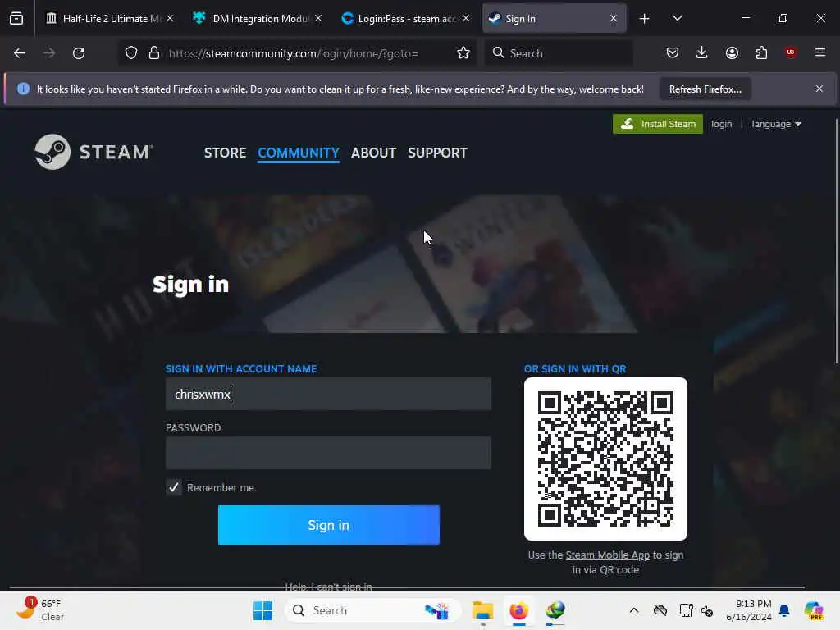This screenshot has width=840, height=630.
Task: Close the Login:Pass steam tab
Action: click(466, 18)
